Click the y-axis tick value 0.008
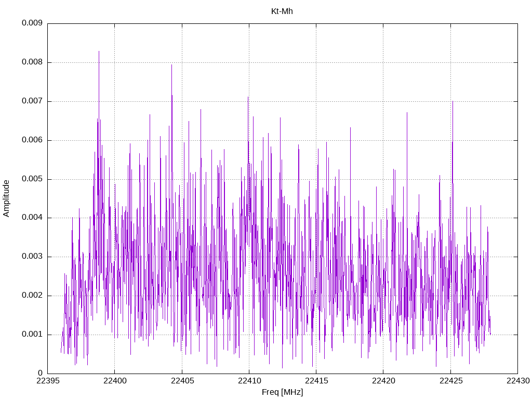The image size is (532, 399). coord(32,62)
